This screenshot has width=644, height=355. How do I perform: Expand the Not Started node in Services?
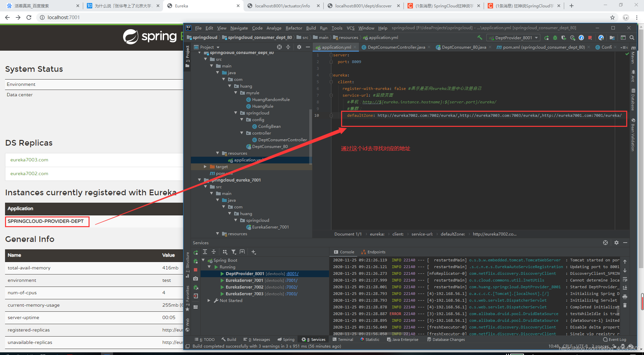click(x=209, y=301)
